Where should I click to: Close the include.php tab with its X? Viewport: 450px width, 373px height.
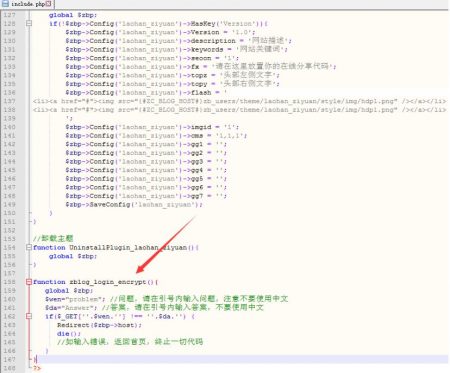(x=49, y=4)
